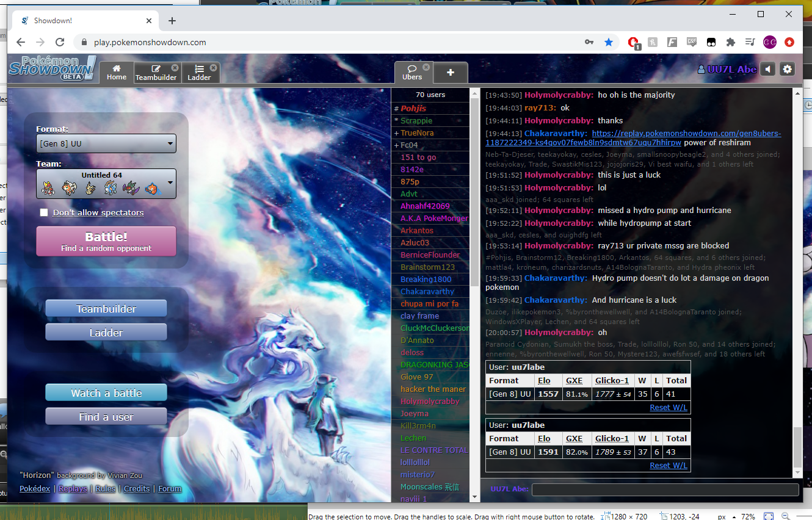The image size is (812, 520).
Task: Open the AdBlock red hand extension
Action: pos(634,43)
